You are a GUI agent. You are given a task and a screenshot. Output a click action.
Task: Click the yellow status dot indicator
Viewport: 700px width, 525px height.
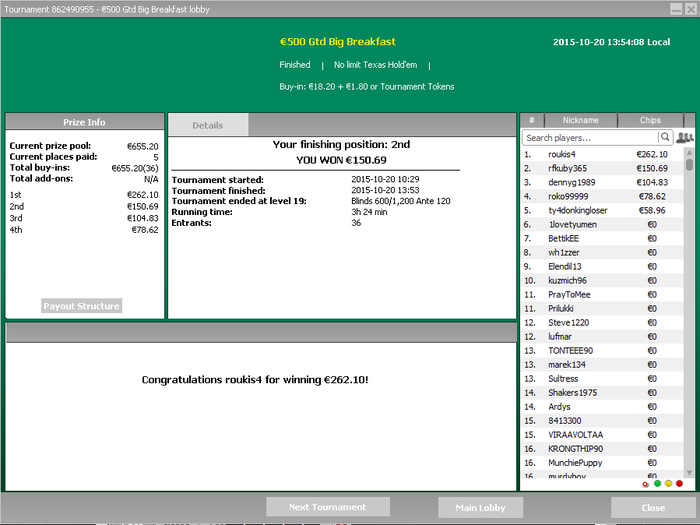(668, 484)
